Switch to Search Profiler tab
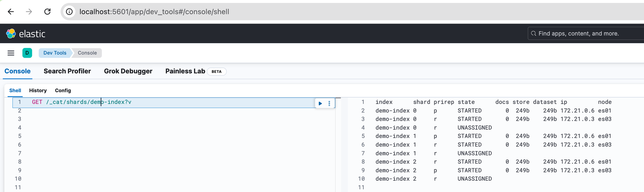The image size is (644, 192). (x=67, y=71)
